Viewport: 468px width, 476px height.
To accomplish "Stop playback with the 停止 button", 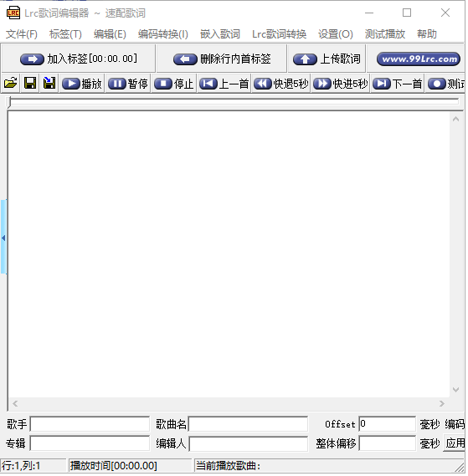I will coord(174,84).
